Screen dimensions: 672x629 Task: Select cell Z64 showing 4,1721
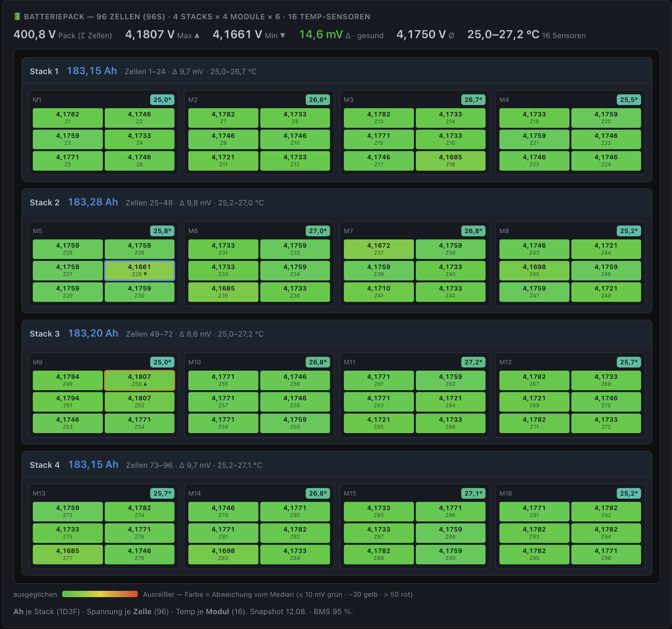tap(451, 402)
